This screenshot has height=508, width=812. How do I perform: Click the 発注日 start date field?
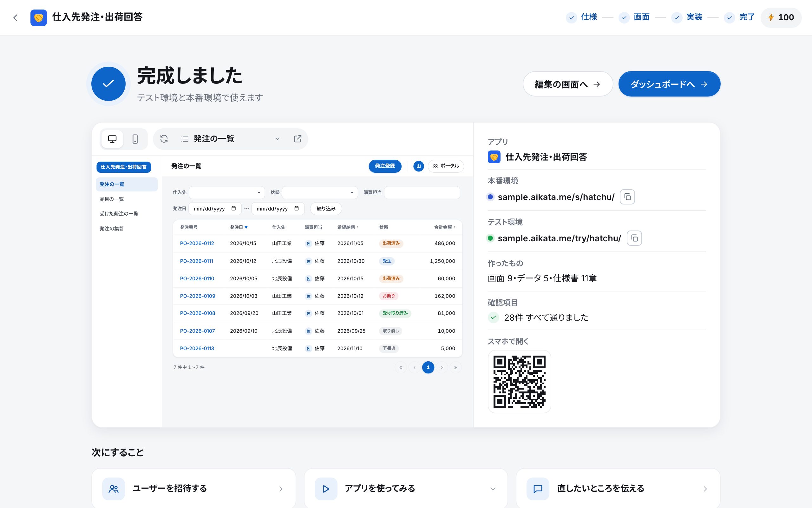pyautogui.click(x=215, y=209)
